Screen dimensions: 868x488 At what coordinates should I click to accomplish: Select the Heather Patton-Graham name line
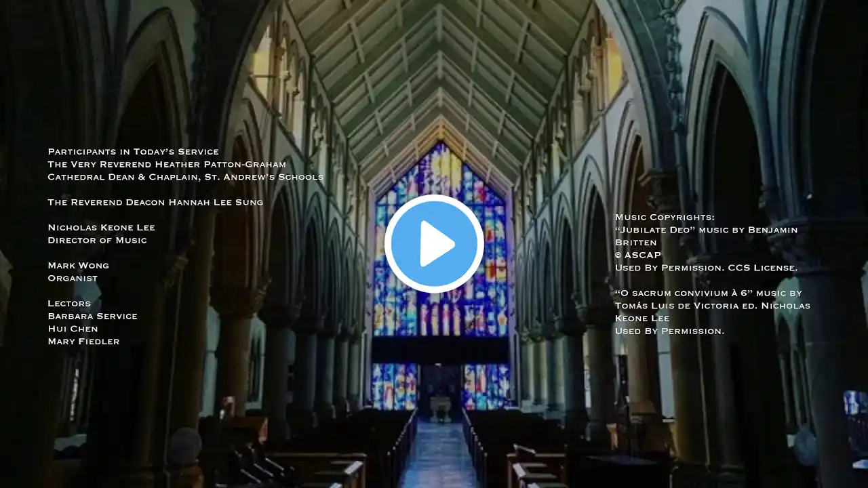[x=166, y=165]
